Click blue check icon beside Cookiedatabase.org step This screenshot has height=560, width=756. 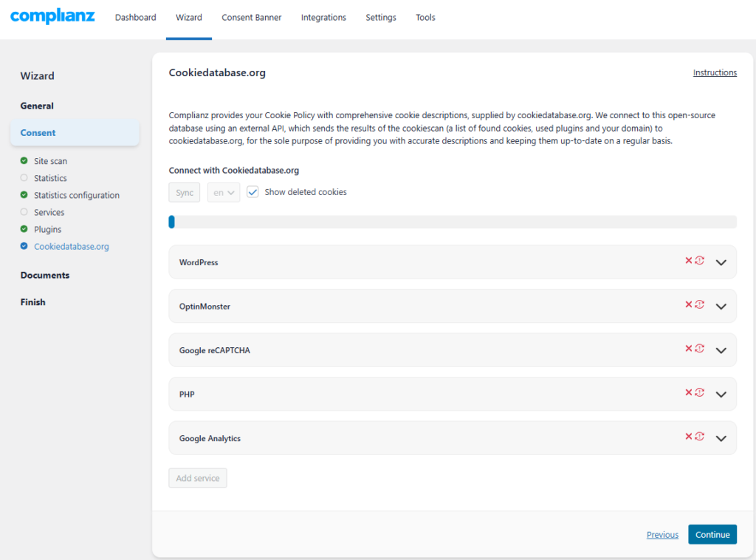pos(24,246)
